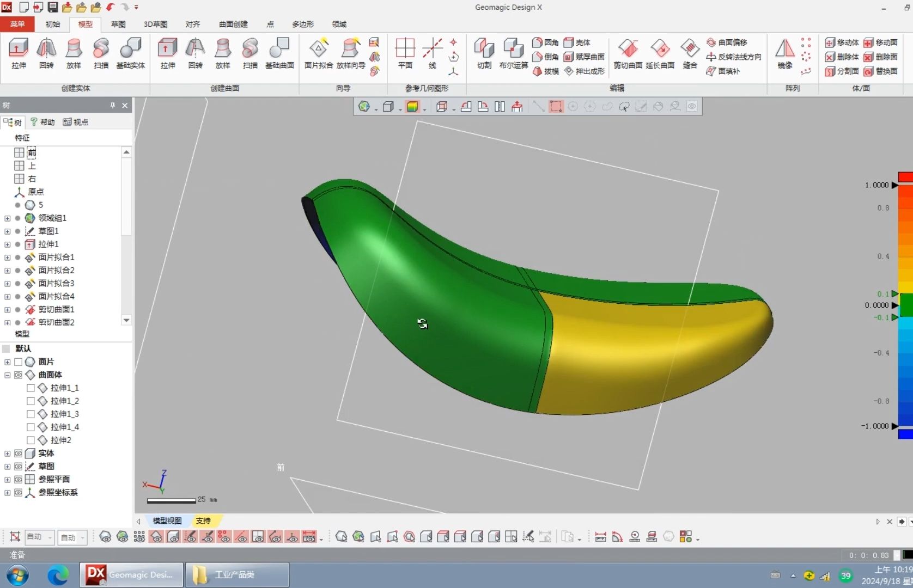This screenshot has width=913, height=588.
Task: Open the 基础曲面 primitive surface tool
Action: pyautogui.click(x=279, y=53)
